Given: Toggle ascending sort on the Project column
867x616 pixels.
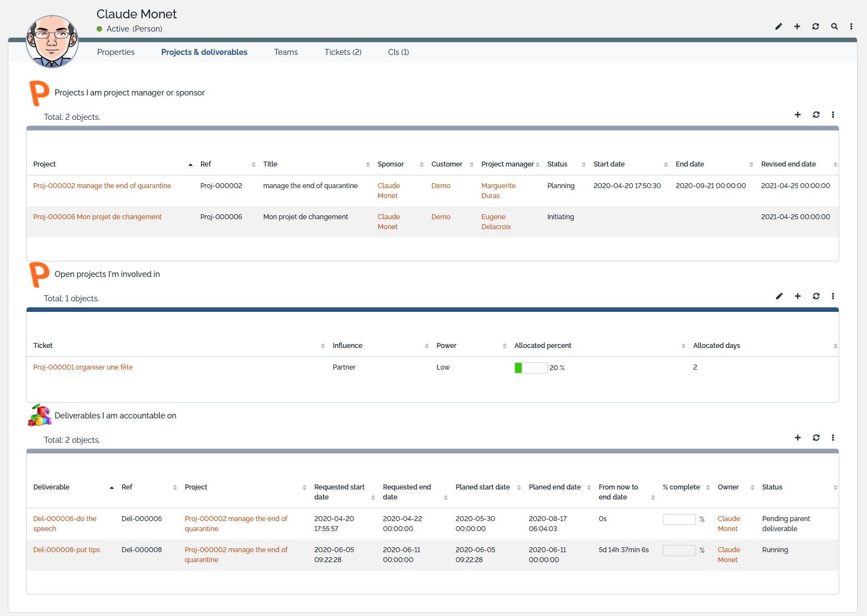Looking at the screenshot, I should (190, 164).
